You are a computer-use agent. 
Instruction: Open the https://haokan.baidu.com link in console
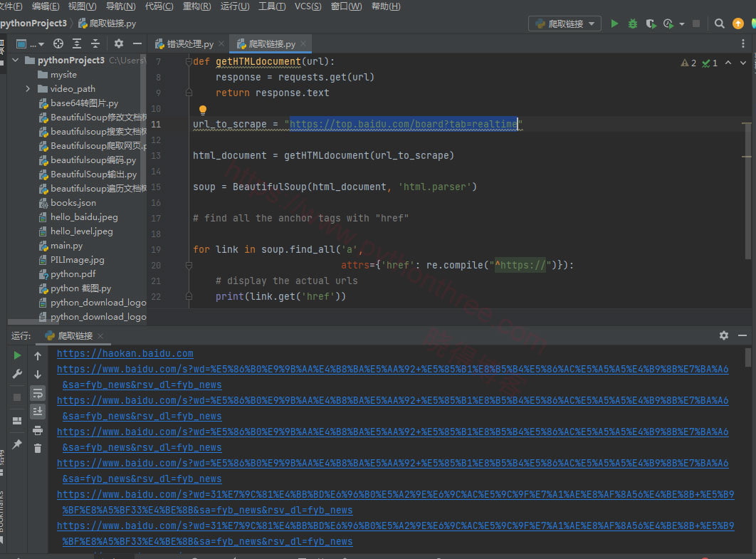coord(125,353)
